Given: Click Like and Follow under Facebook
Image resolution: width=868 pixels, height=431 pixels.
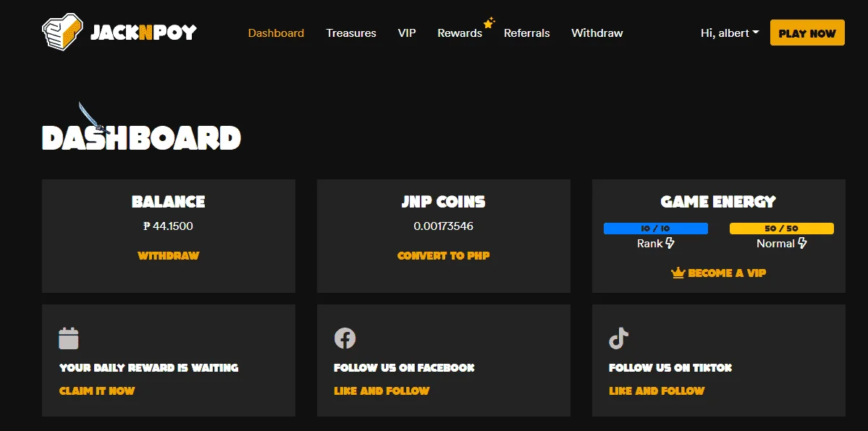Looking at the screenshot, I should [382, 391].
